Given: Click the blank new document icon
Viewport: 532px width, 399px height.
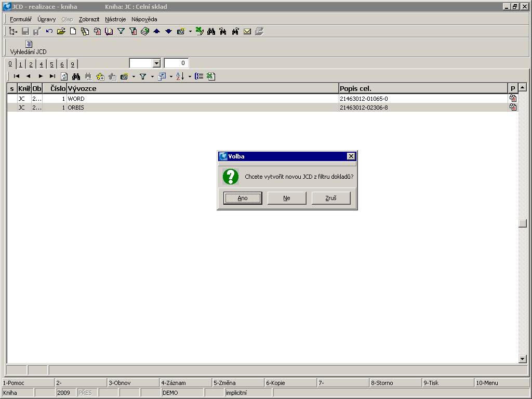Looking at the screenshot, I should tap(73, 31).
